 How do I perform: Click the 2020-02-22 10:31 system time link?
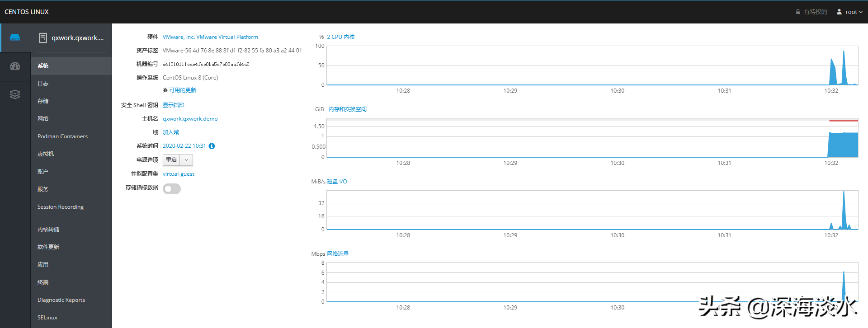click(184, 146)
